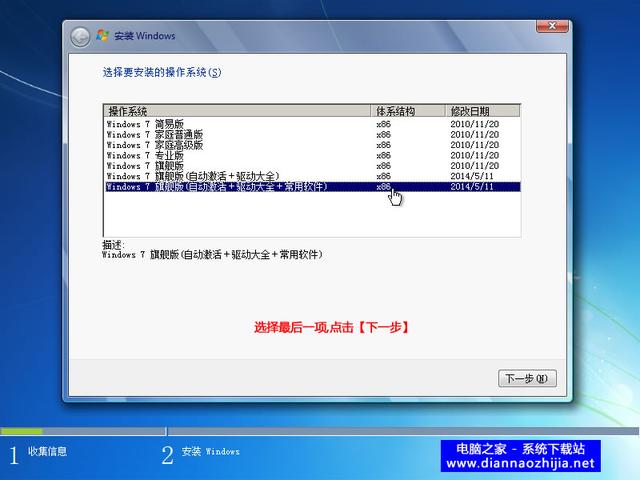This screenshot has width=640, height=480.
Task: Click the 操作系统 column header
Action: [x=237, y=111]
